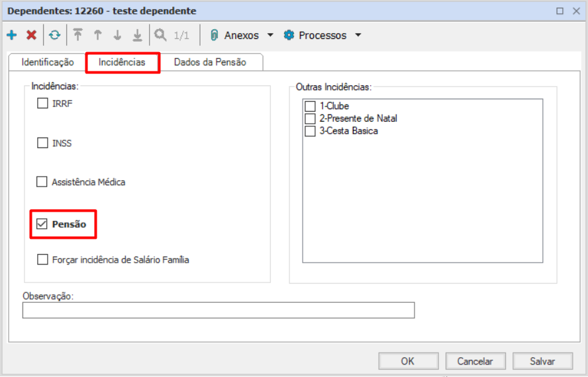Viewport: 588px width, 377px height.
Task: Add a new dependent record with the plus icon
Action: pyautogui.click(x=12, y=35)
